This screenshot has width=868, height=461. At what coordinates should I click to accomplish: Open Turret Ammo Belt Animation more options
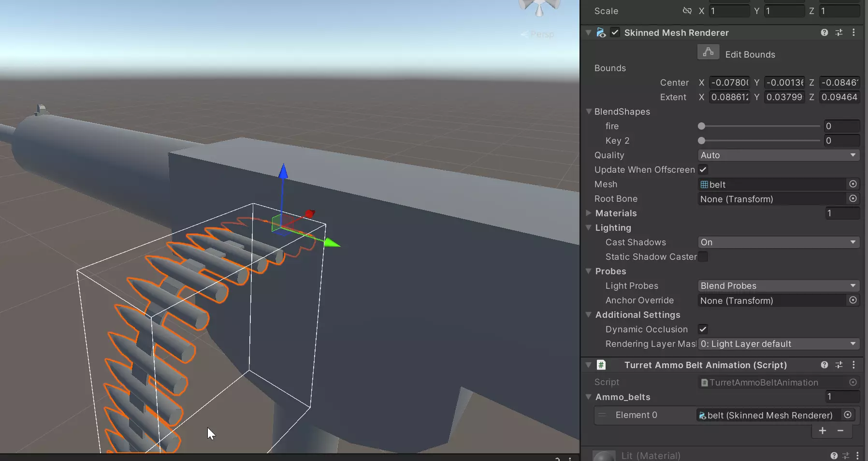tap(854, 365)
